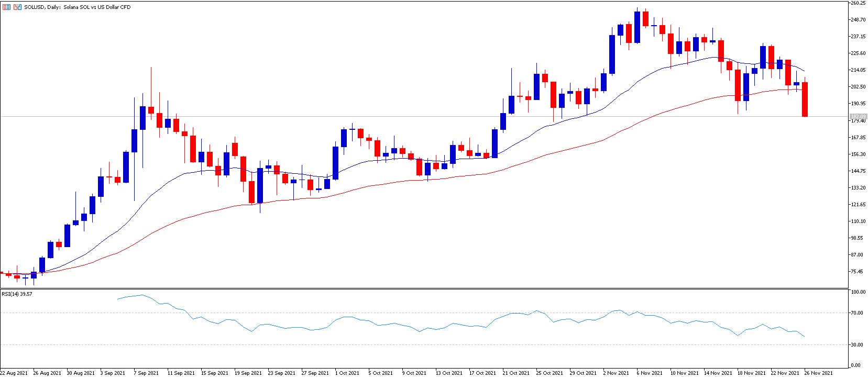The height and width of the screenshot is (379, 868).
Task: Click the 75.45 price axis label
Action: coord(858,272)
